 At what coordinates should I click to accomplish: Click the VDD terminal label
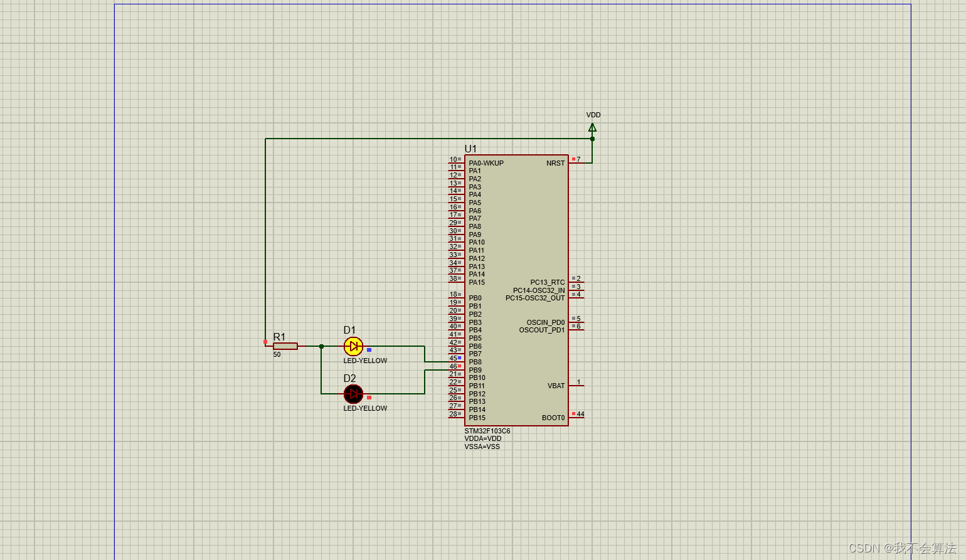[x=593, y=115]
